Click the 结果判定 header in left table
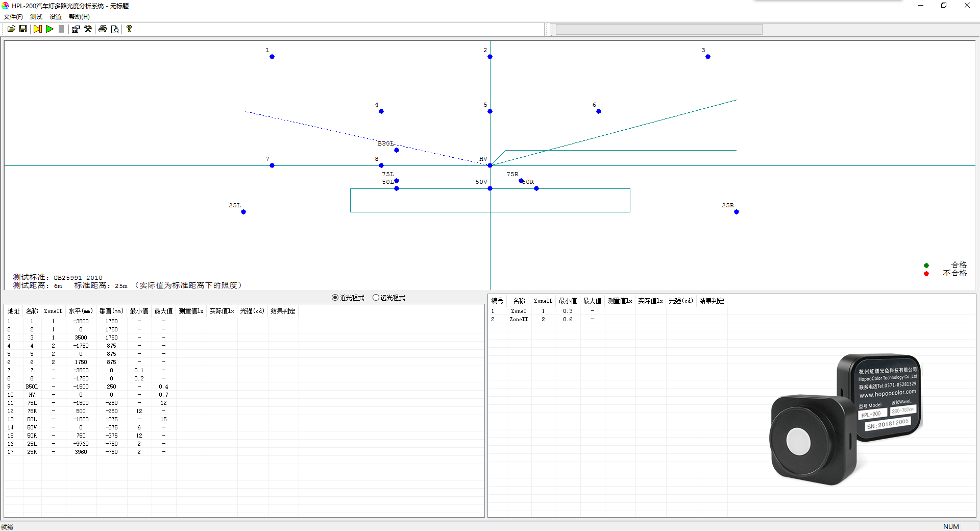Image resolution: width=980 pixels, height=531 pixels. click(283, 311)
